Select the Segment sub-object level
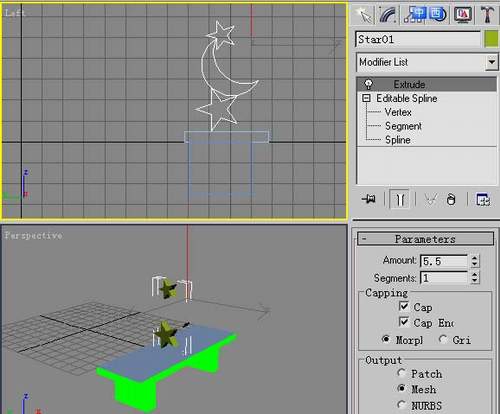 pos(403,126)
